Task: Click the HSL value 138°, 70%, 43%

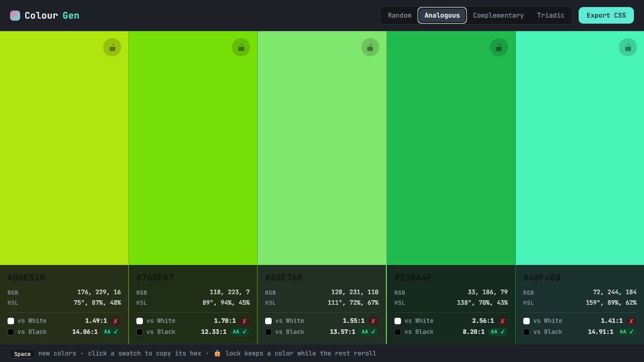Action: (482, 303)
